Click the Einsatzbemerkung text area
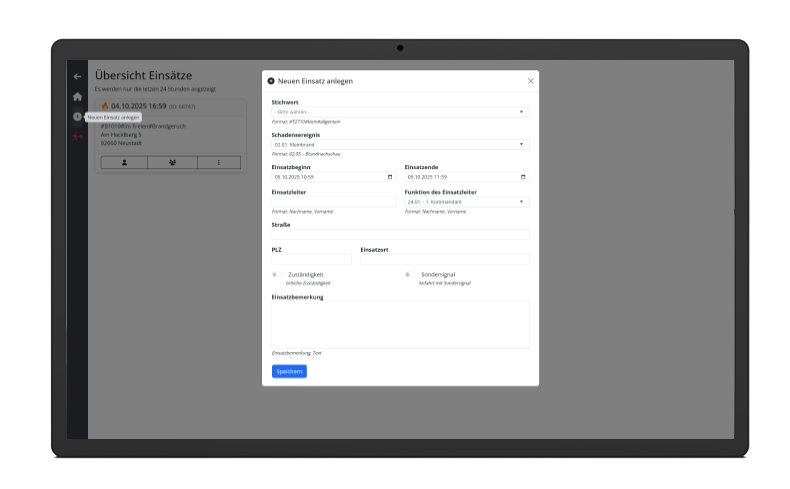Viewport: 790px width, 489px height. (400, 325)
